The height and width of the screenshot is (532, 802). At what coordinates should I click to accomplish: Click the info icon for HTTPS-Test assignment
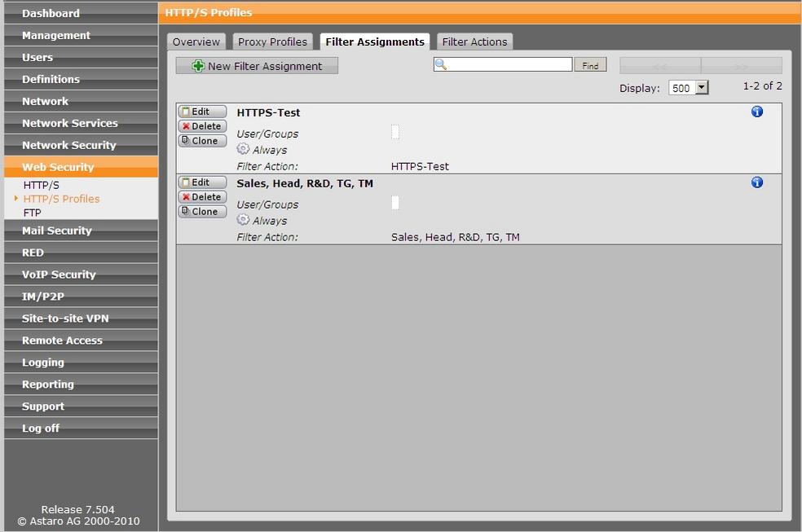[x=756, y=112]
